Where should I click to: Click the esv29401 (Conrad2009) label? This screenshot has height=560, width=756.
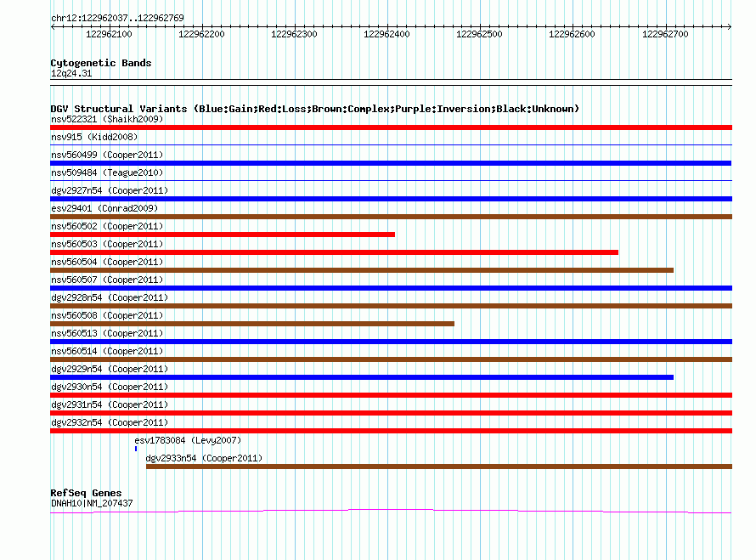coord(104,208)
